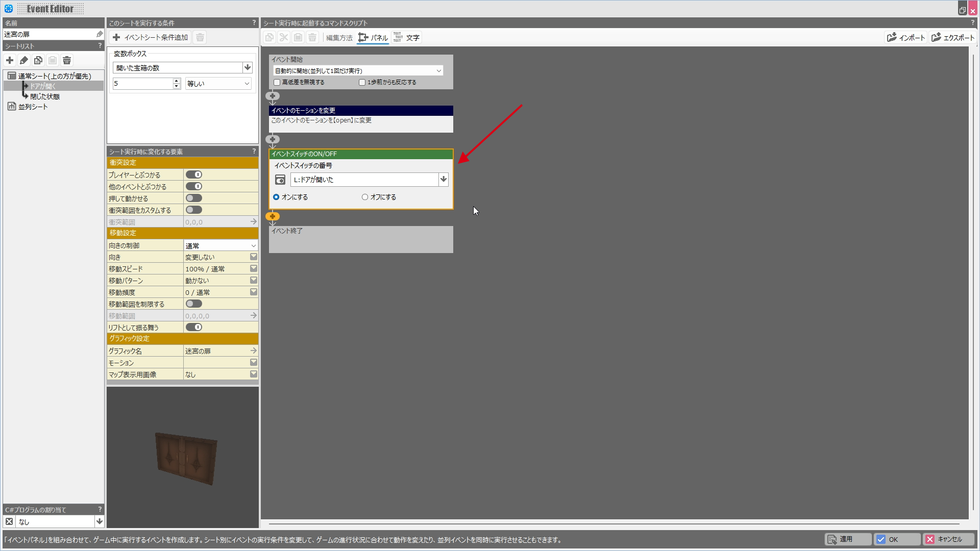Toggle リフトとして振る舞う switch
The height and width of the screenshot is (551, 980).
pyautogui.click(x=194, y=327)
